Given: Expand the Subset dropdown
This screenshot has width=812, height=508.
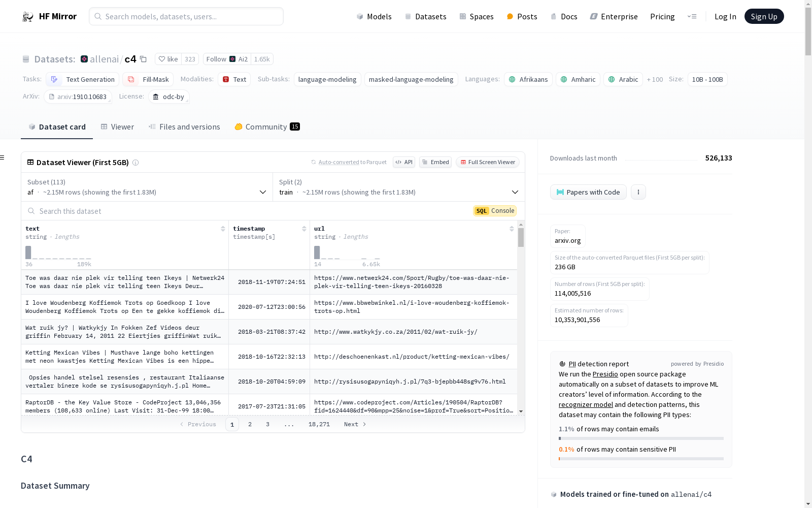Looking at the screenshot, I should [x=147, y=187].
